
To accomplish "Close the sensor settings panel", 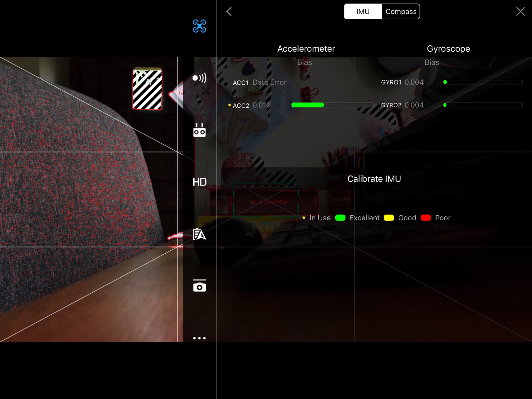I will click(x=520, y=12).
